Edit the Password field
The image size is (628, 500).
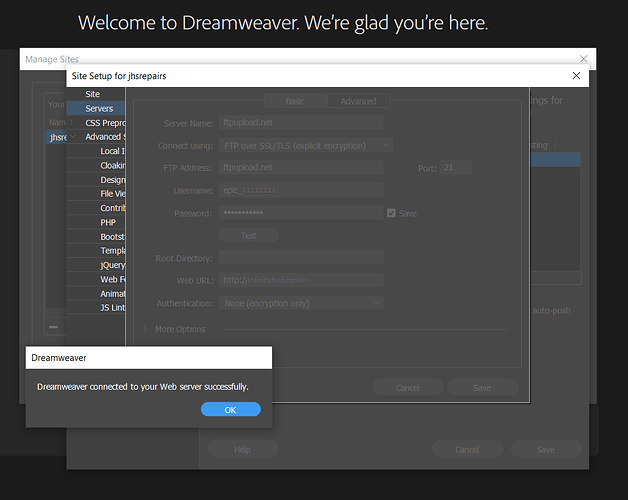(x=301, y=213)
